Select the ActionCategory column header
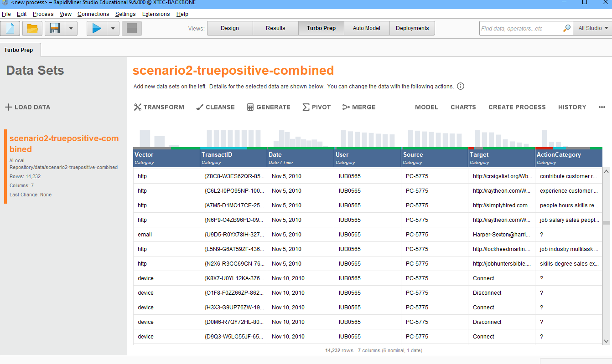The image size is (612, 364). coord(569,158)
